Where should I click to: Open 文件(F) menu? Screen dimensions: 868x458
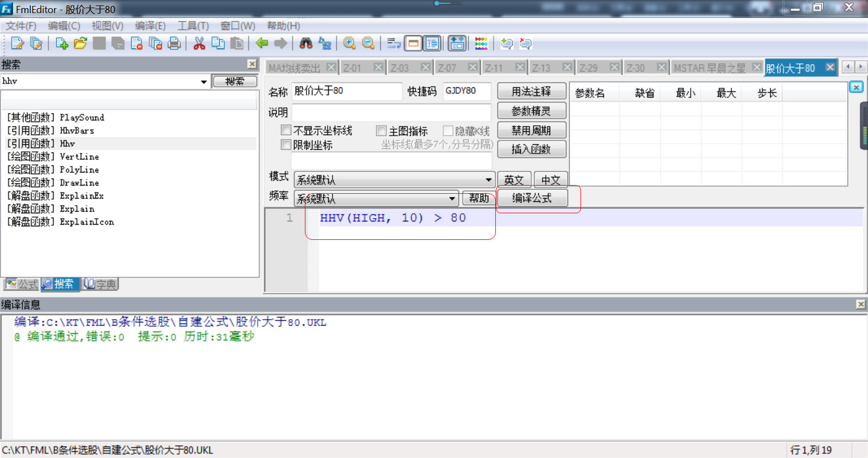click(21, 26)
